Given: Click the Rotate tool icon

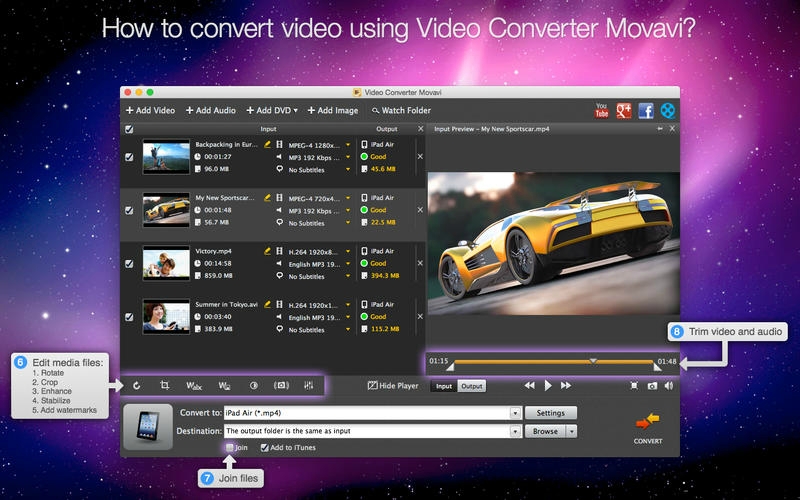Looking at the screenshot, I should pyautogui.click(x=137, y=386).
